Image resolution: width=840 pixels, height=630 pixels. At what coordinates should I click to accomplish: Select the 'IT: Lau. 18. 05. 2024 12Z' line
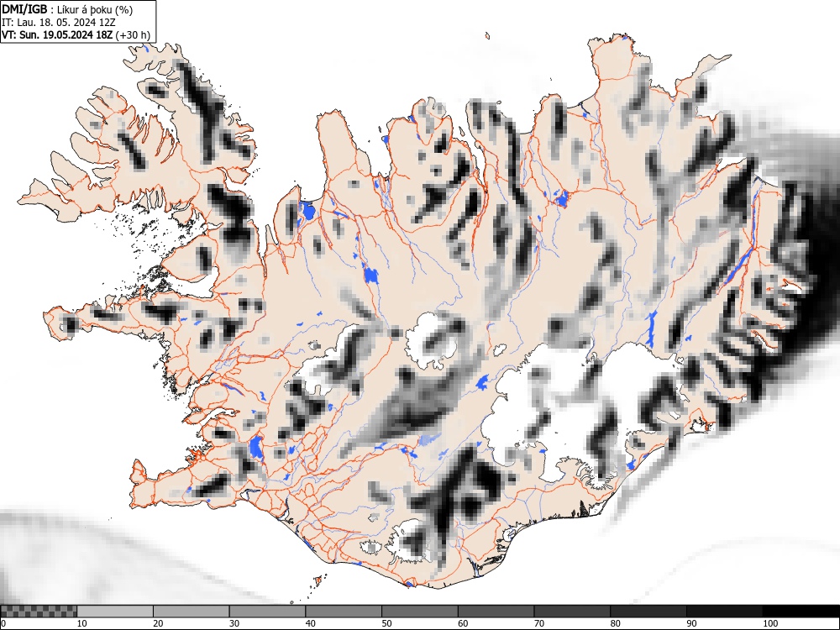[x=59, y=23]
